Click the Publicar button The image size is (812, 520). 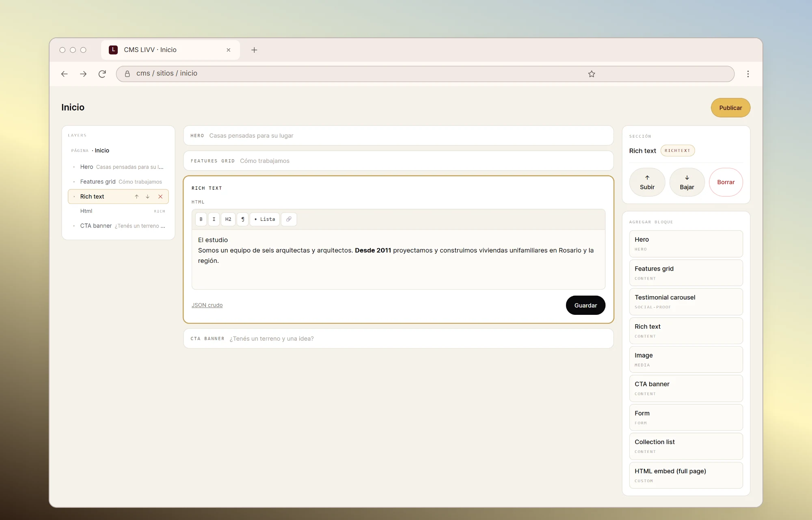(x=730, y=108)
